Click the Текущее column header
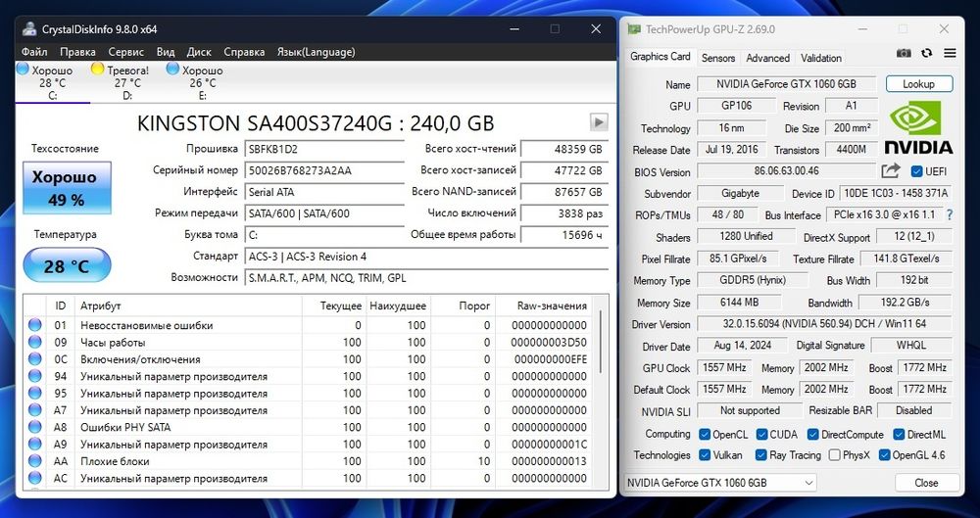Screen dimensions: 980x518 point(334,306)
